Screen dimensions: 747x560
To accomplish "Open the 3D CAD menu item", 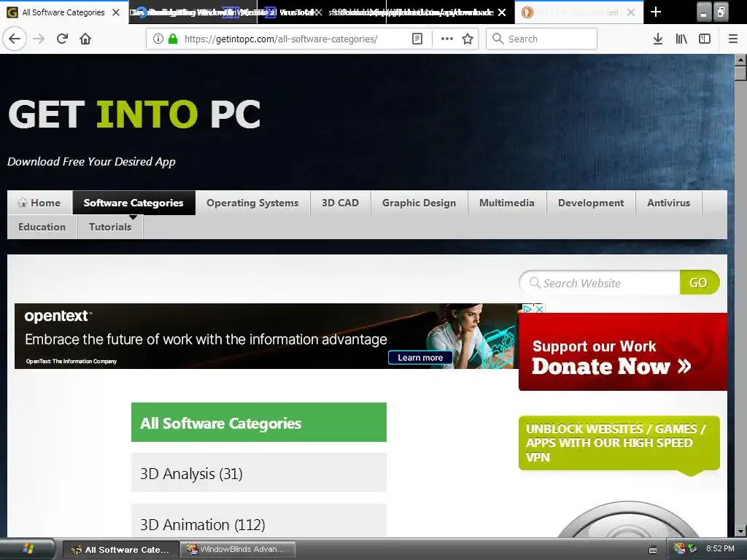I will [x=340, y=203].
